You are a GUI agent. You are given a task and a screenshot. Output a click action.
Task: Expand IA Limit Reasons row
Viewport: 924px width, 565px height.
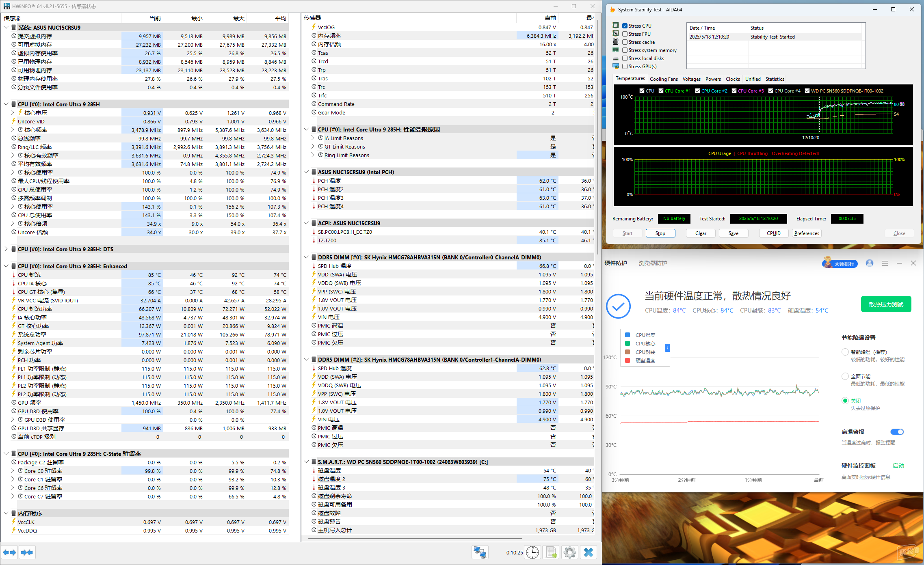point(313,138)
